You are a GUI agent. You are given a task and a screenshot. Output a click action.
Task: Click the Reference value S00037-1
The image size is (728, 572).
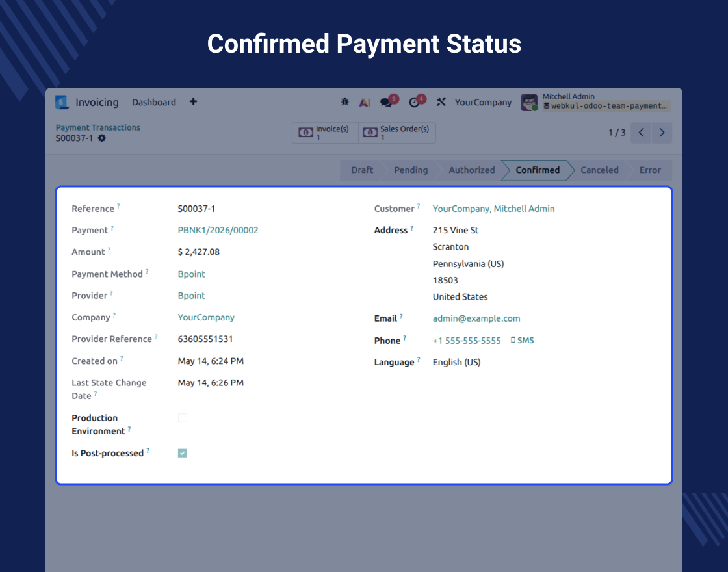click(x=196, y=209)
